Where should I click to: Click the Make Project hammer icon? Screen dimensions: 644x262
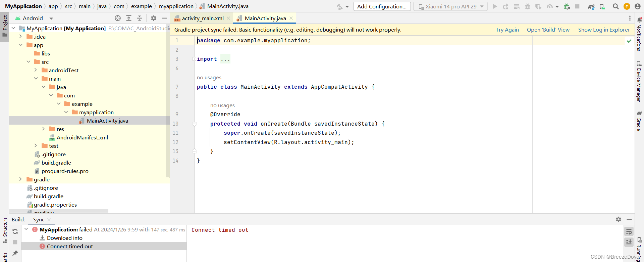click(x=340, y=6)
